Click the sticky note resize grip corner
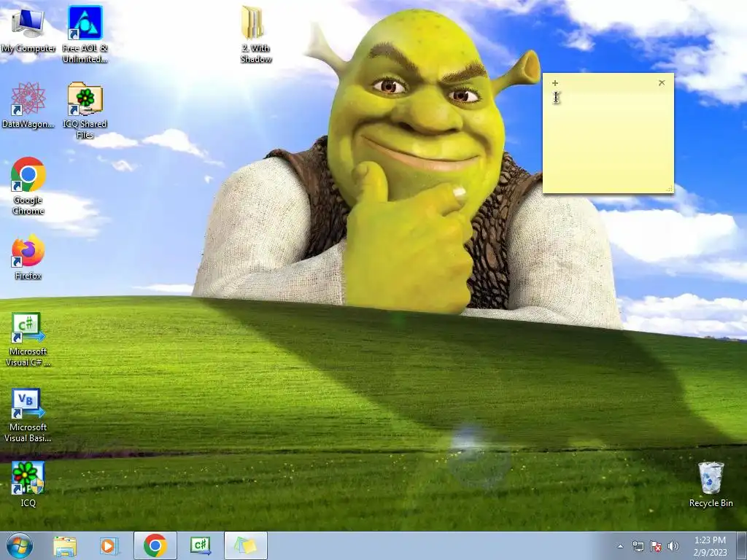This screenshot has height=560, width=747. [670, 189]
